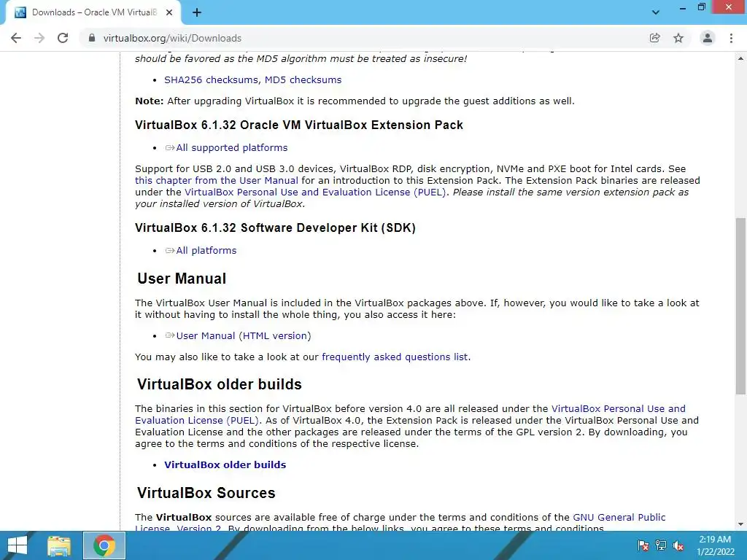Open this chapter from the User Manual

click(216, 181)
